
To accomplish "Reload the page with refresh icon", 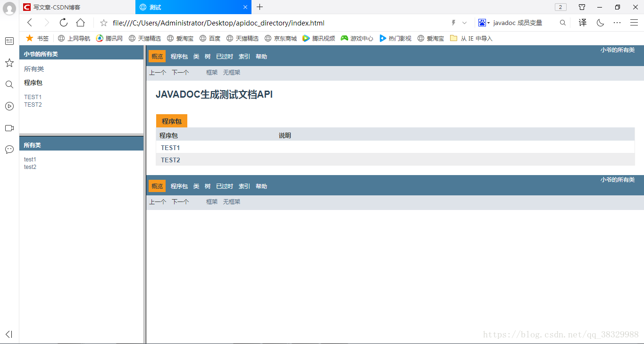I will point(64,23).
